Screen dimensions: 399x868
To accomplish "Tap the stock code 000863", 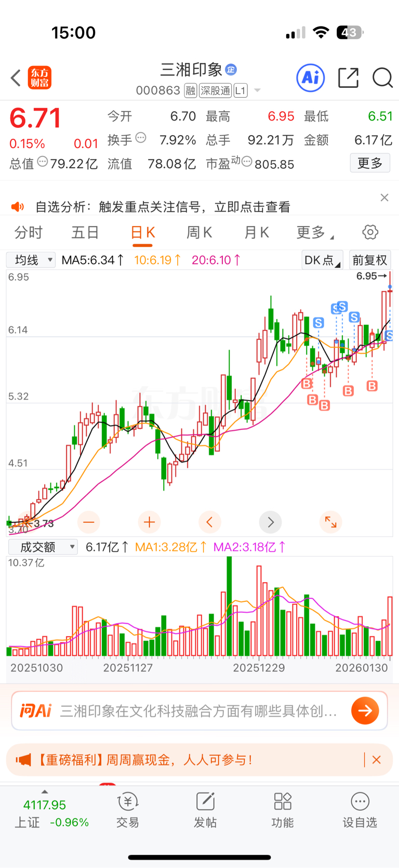I will (158, 91).
